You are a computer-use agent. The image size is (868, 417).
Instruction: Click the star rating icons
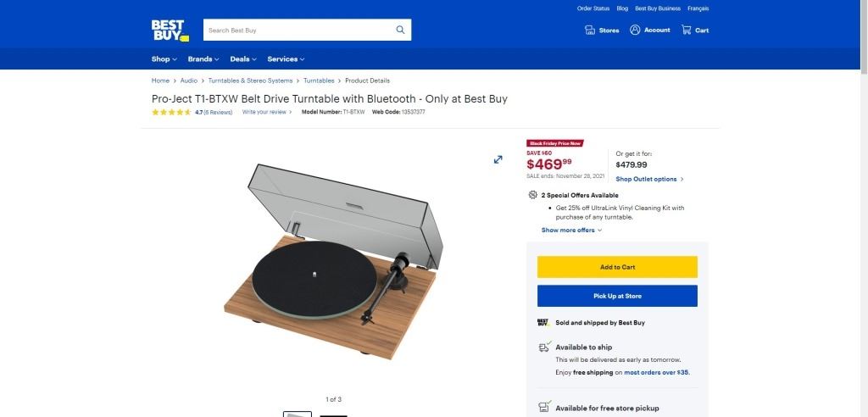[171, 112]
